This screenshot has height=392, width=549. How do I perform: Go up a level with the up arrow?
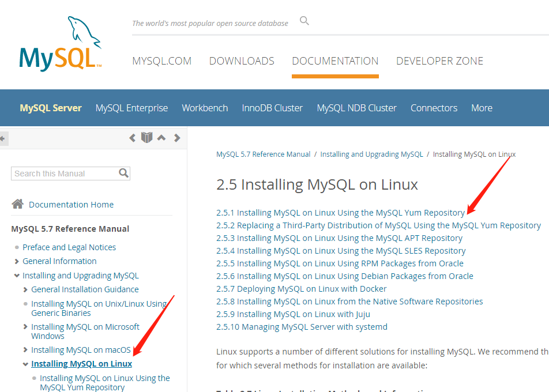161,138
